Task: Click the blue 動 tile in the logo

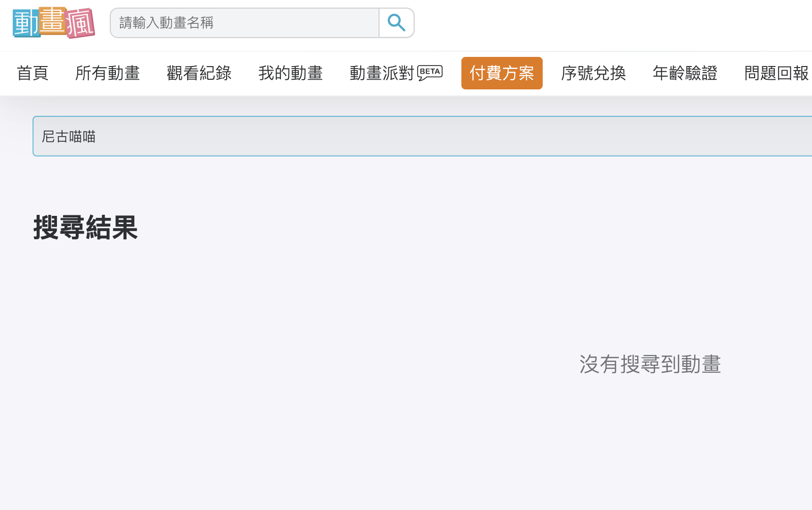Action: (25, 24)
